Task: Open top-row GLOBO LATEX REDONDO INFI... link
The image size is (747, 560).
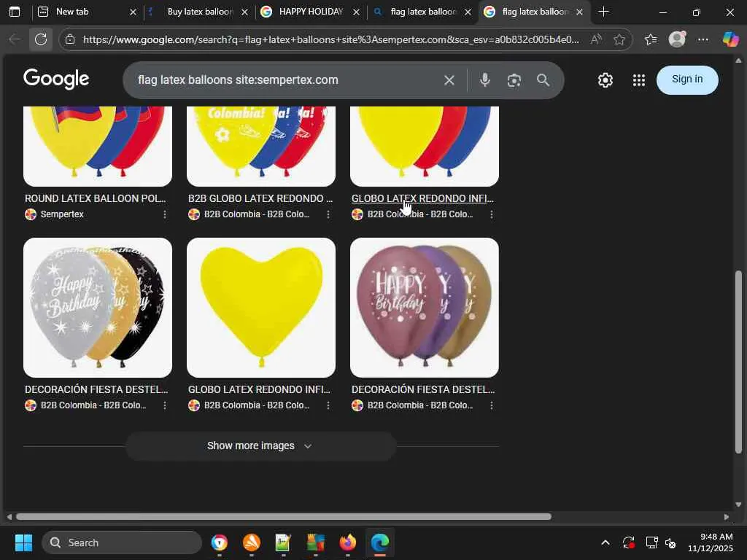Action: (x=422, y=198)
